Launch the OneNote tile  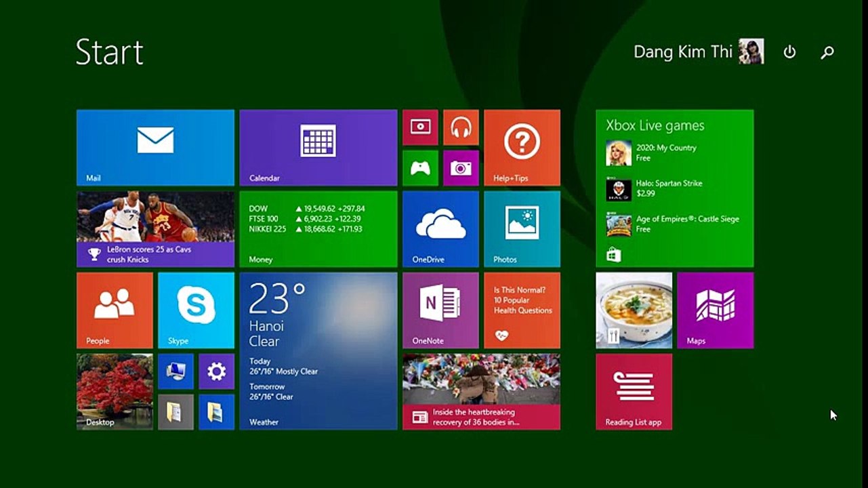440,310
